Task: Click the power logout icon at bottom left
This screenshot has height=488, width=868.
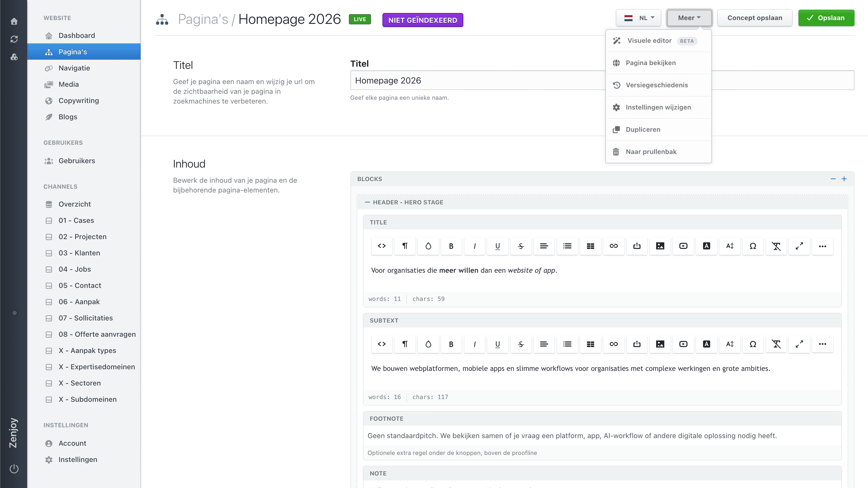Action: tap(14, 468)
